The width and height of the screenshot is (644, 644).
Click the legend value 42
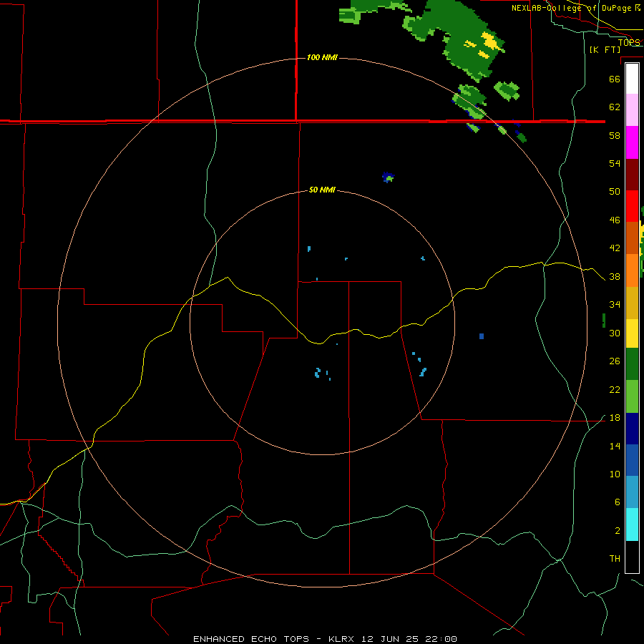(x=615, y=248)
